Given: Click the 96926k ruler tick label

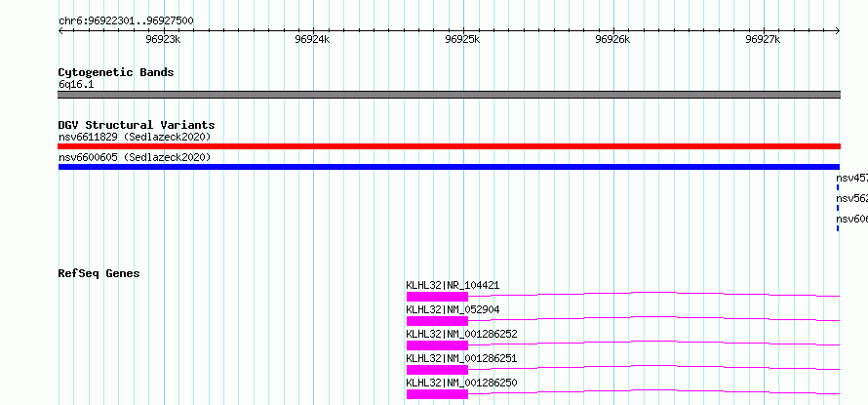Looking at the screenshot, I should coord(612,39).
